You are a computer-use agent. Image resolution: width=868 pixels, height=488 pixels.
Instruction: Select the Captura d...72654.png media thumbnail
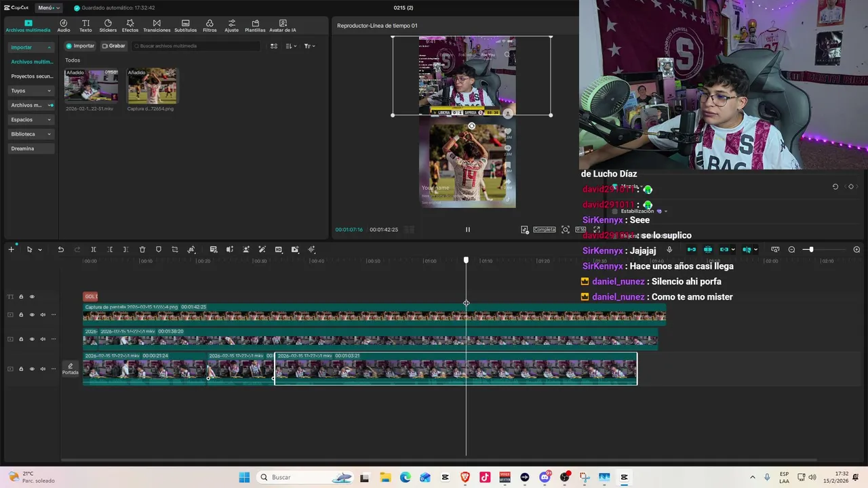pyautogui.click(x=153, y=85)
